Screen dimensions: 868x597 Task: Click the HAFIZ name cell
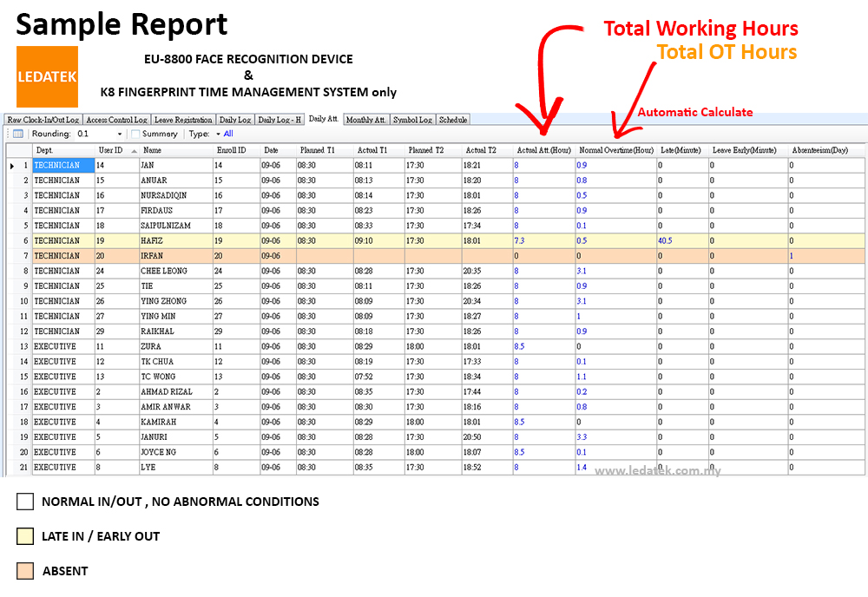(176, 241)
